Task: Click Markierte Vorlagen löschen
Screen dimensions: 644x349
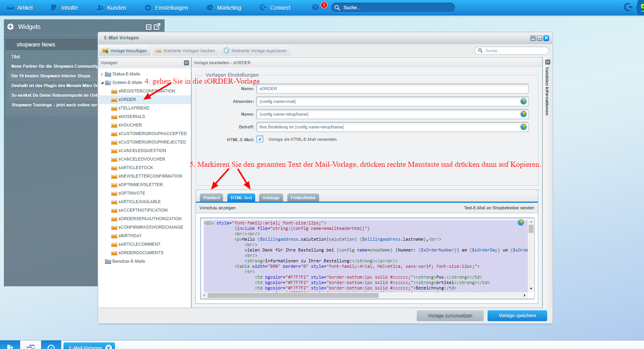Action: click(185, 51)
